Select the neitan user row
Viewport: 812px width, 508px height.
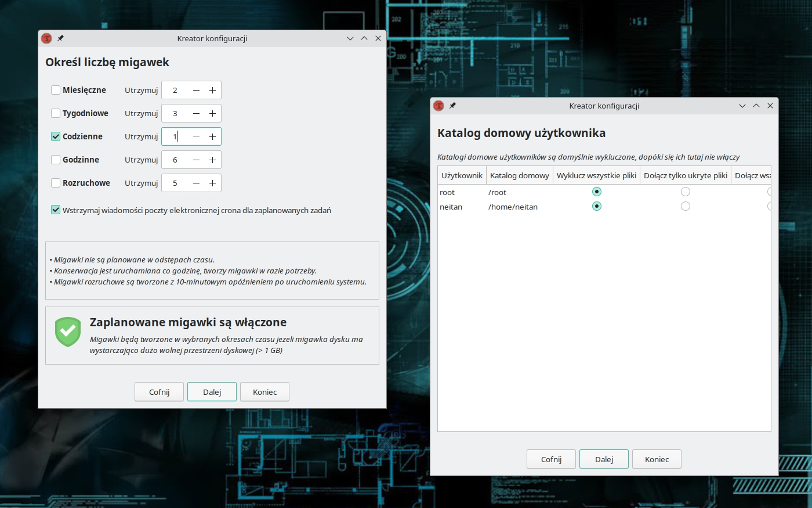[x=451, y=207]
